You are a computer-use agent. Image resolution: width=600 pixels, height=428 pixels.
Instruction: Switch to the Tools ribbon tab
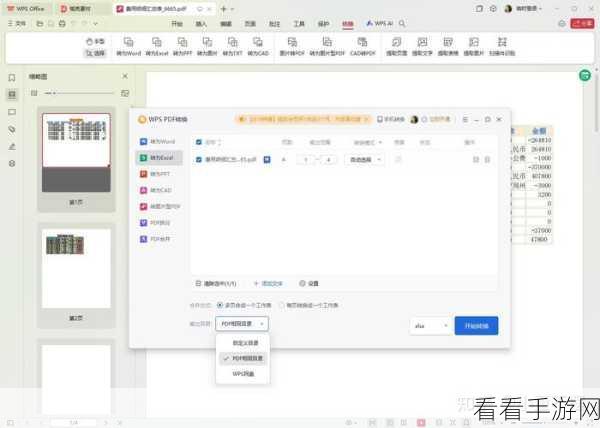click(299, 24)
